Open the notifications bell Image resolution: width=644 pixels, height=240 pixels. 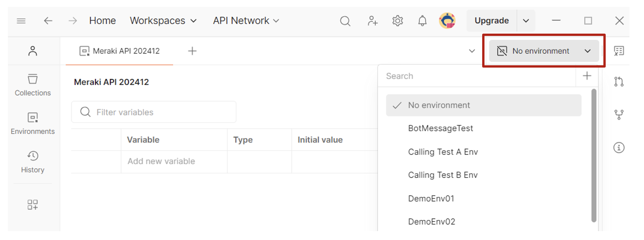click(422, 21)
